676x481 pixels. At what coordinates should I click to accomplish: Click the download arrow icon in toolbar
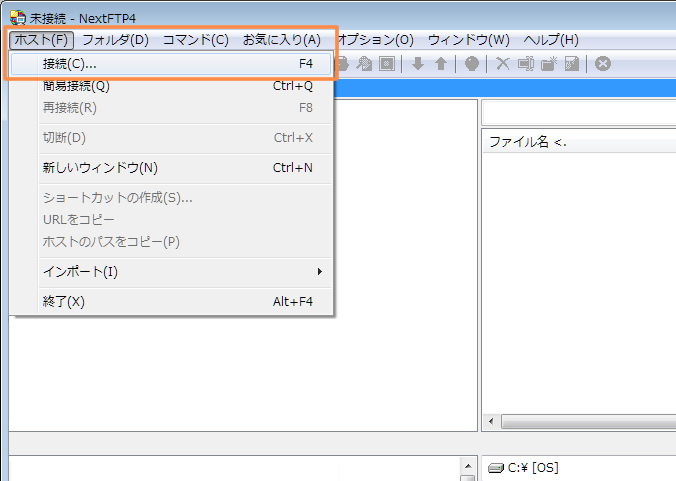tap(419, 64)
